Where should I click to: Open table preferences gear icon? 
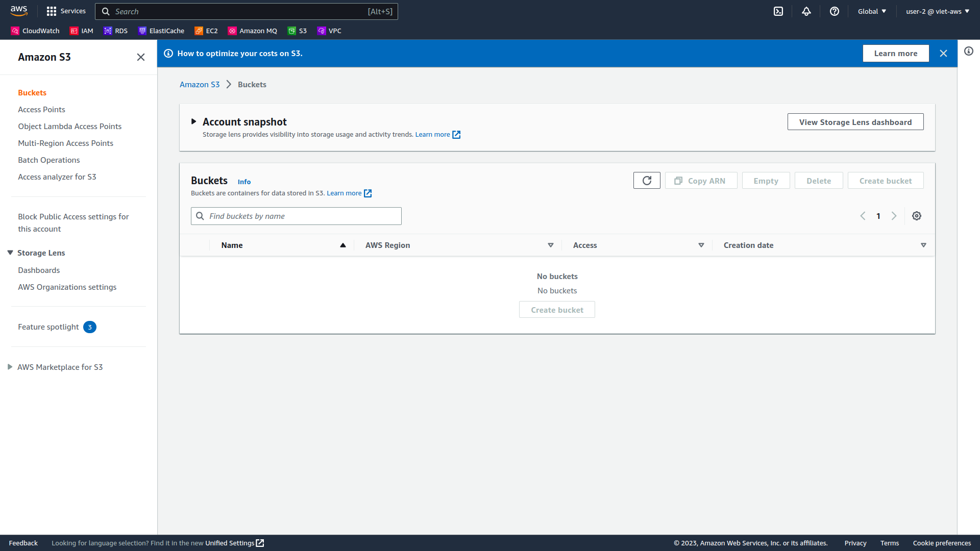click(x=917, y=216)
